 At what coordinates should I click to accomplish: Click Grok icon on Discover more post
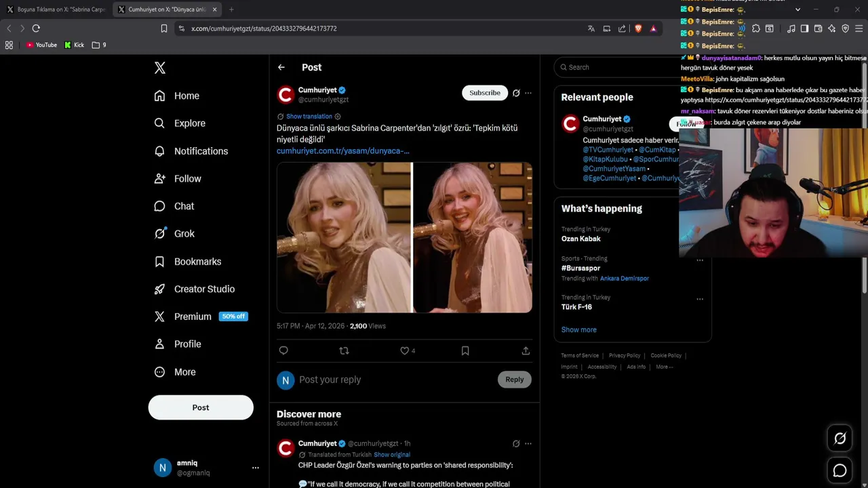(x=516, y=443)
